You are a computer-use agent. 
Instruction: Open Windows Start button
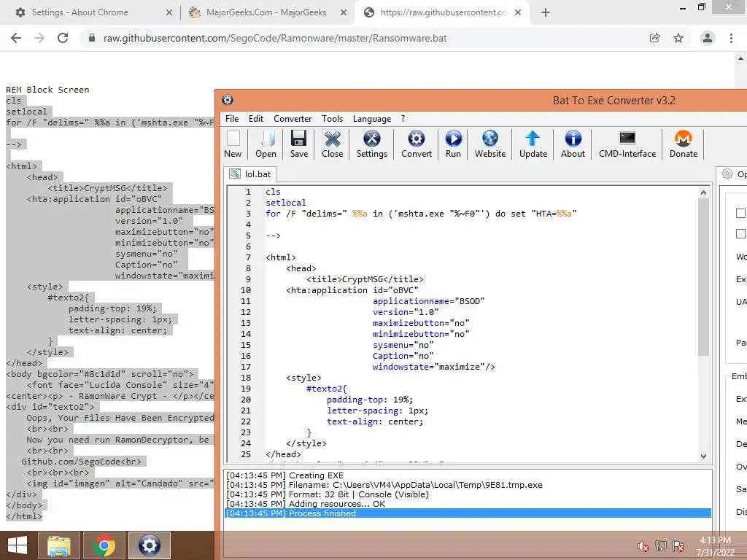(18, 545)
